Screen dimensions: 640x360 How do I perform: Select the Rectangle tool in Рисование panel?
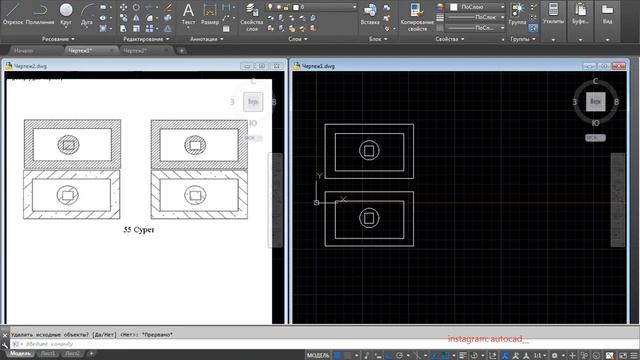point(103,7)
